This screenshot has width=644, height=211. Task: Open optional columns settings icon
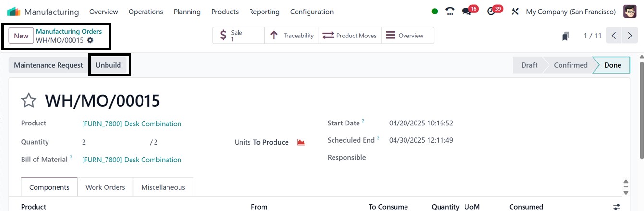tap(617, 207)
